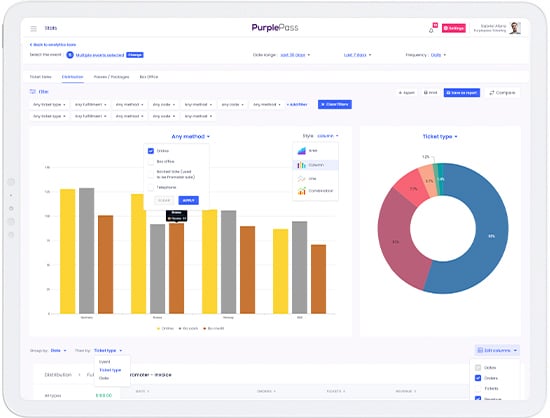Viewport: 550px width, 418px height.
Task: Click the Change event button
Action: click(135, 55)
